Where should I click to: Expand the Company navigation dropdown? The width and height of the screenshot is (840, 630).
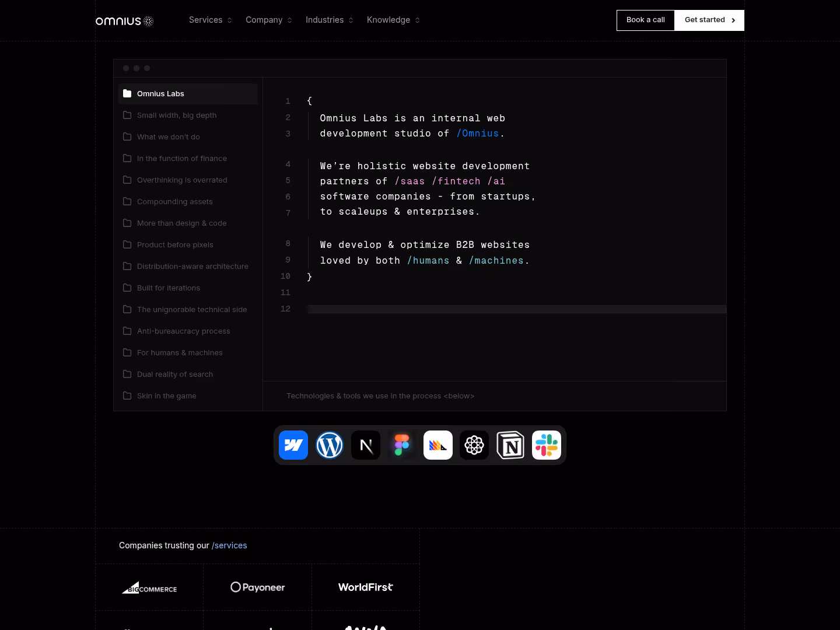[x=268, y=20]
